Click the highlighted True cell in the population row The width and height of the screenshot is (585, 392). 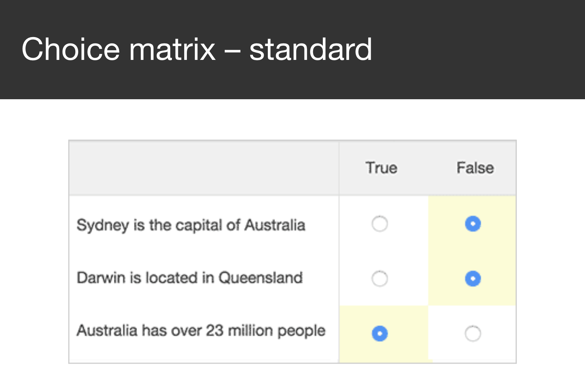click(379, 333)
